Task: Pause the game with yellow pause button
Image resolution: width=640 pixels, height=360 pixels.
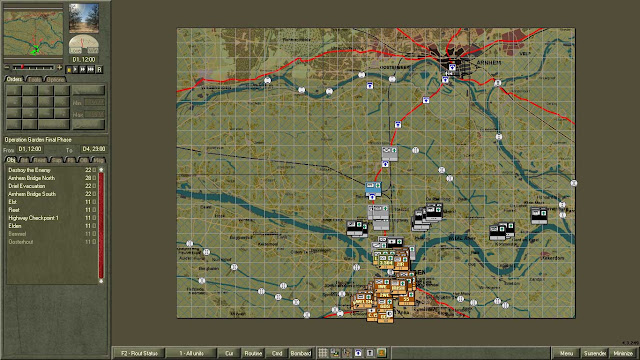Action: coord(69,70)
